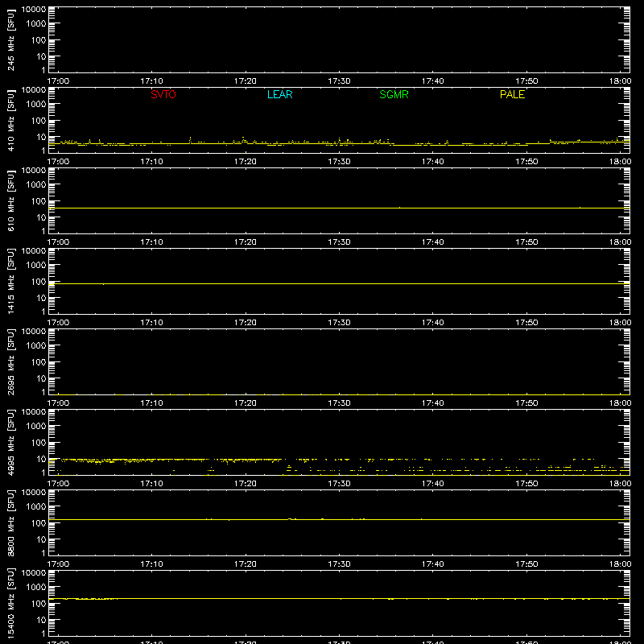644x644 pixels.
Task: Click 10000 y-tick on the 4995 MHz panel
Action: (34, 412)
